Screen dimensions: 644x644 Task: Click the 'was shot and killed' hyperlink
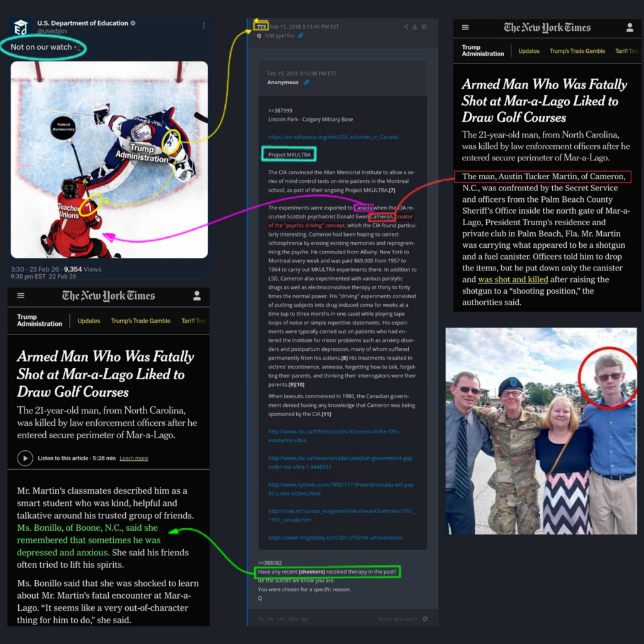513,279
